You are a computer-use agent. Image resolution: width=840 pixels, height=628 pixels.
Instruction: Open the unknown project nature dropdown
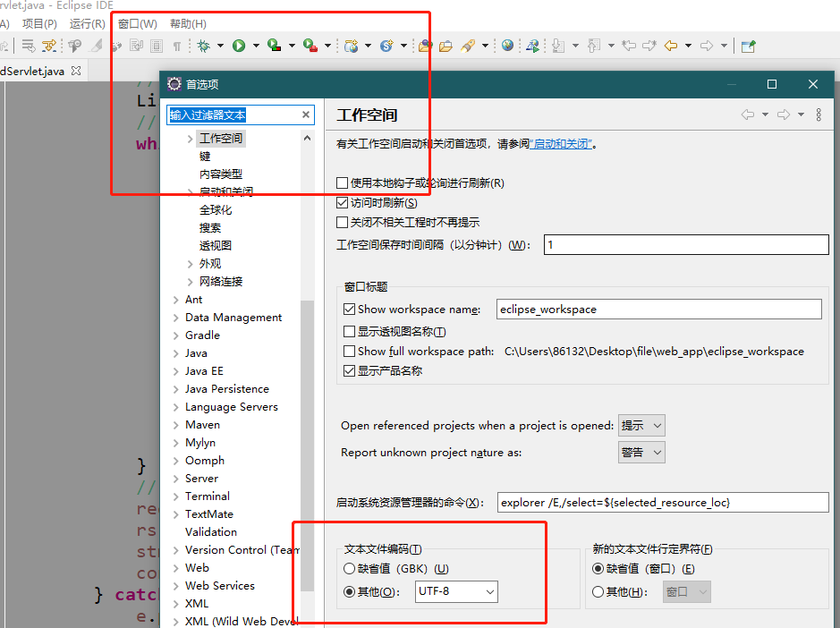click(641, 453)
